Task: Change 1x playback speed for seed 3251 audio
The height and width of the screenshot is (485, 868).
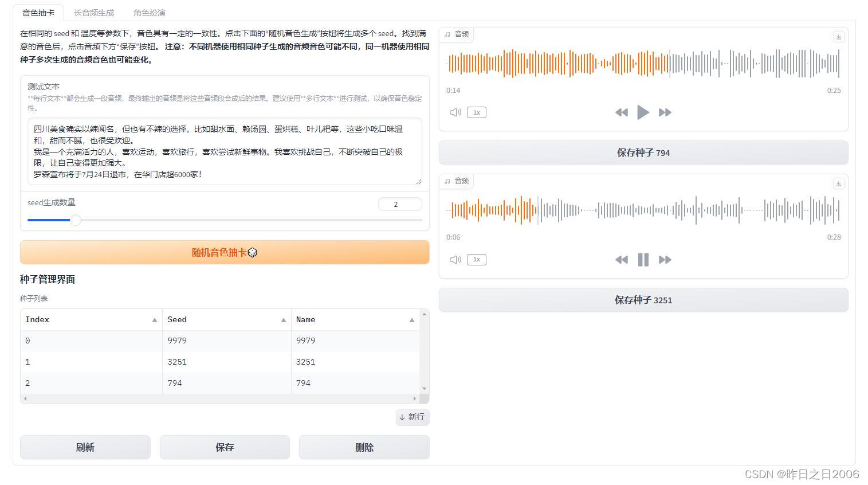Action: [477, 260]
